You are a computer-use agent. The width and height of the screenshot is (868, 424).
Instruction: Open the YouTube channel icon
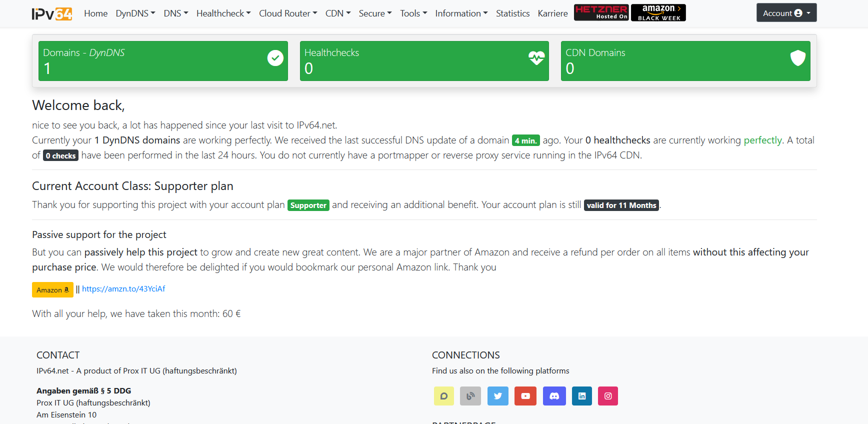point(525,396)
